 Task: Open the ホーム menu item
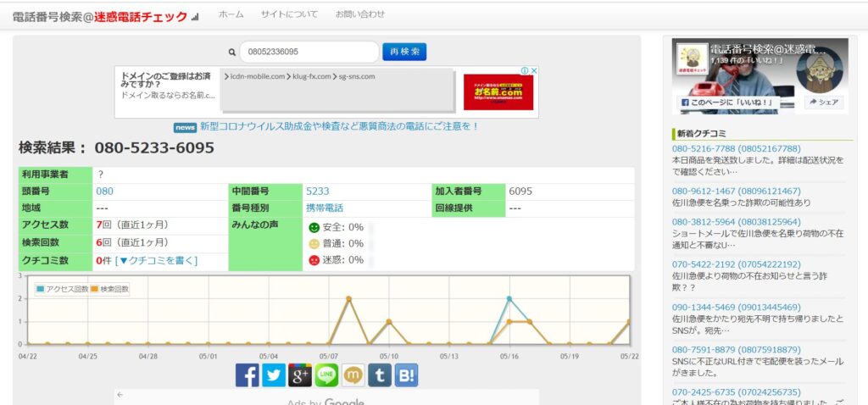[x=231, y=14]
